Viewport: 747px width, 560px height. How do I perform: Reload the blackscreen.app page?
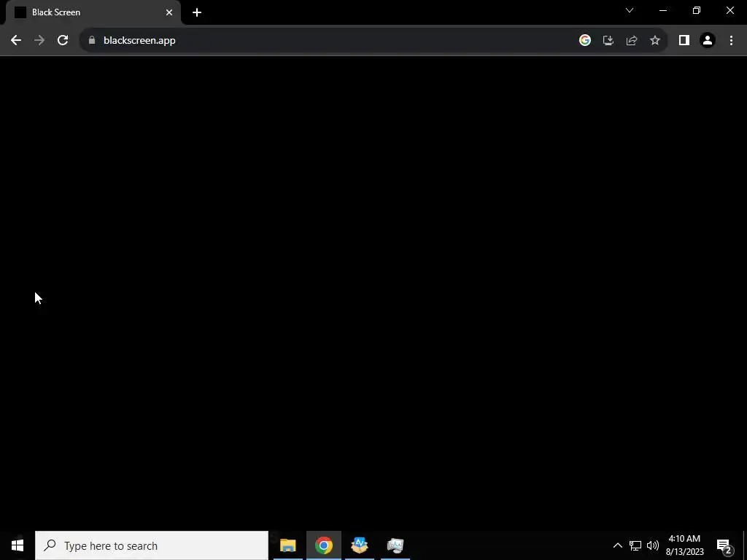click(x=63, y=41)
